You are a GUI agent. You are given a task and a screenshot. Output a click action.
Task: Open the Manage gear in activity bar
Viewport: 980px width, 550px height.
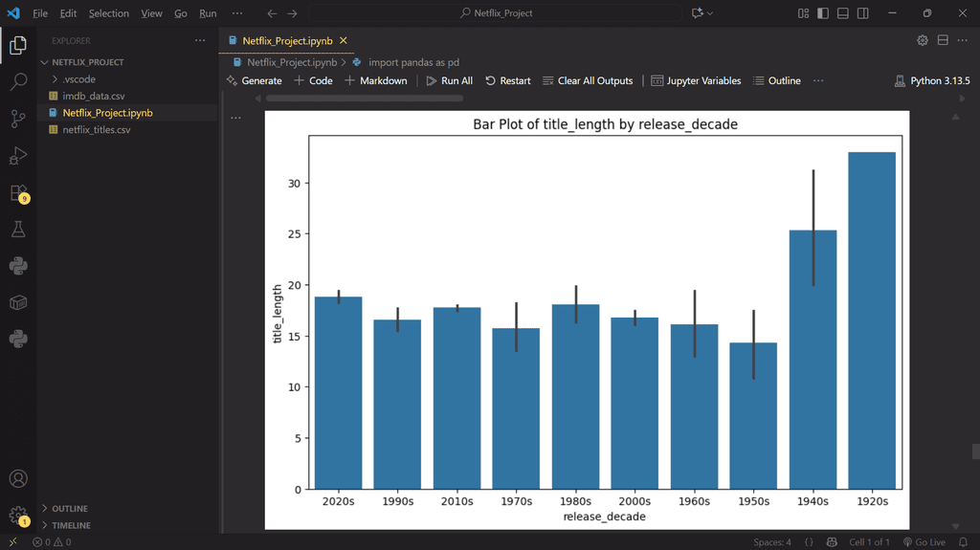click(x=18, y=515)
